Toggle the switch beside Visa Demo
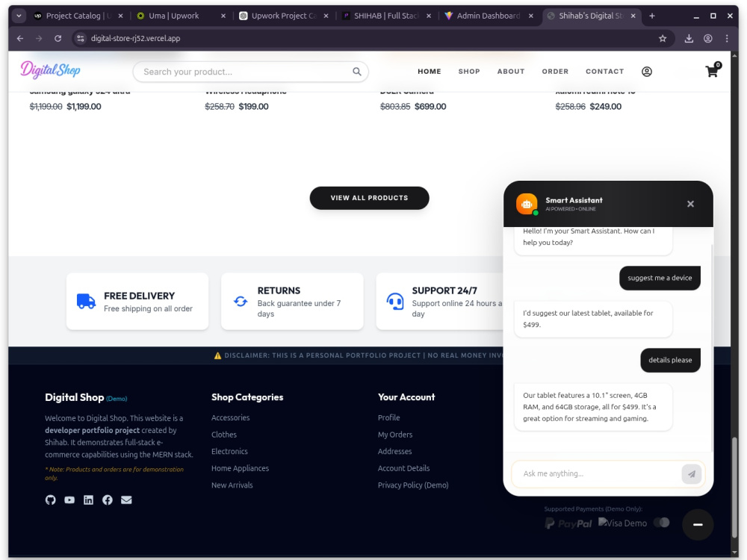The width and height of the screenshot is (747, 560). click(x=661, y=523)
